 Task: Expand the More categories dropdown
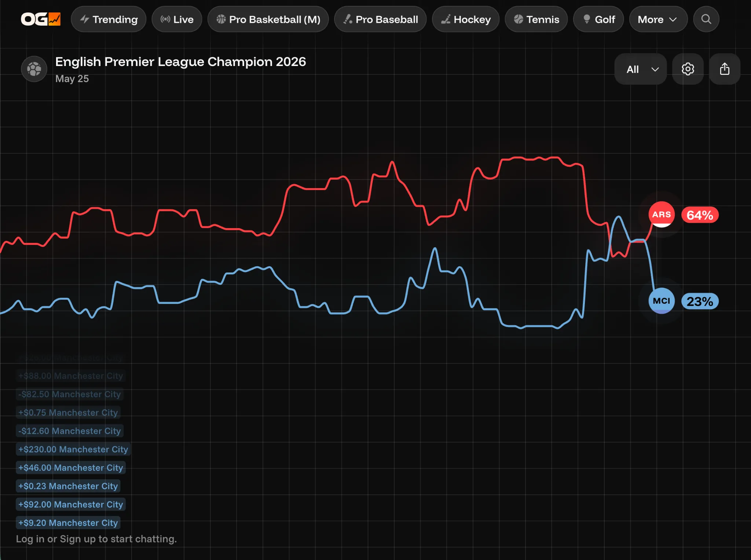[658, 19]
